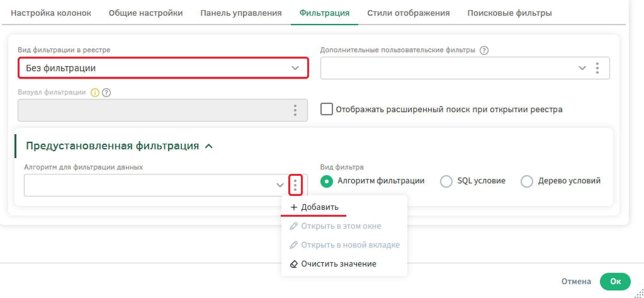Click three-dot menu of Алгоритм для фильтрации данных

coord(295,185)
